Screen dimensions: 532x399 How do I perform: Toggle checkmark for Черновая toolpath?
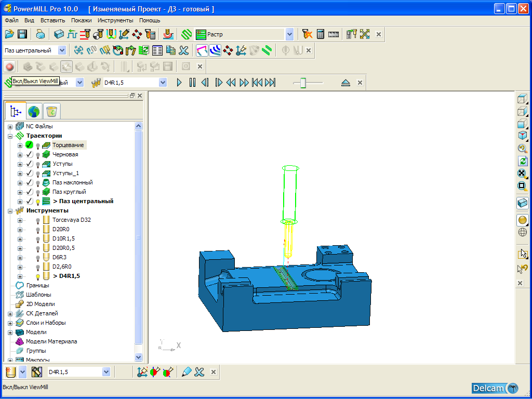[x=30, y=154]
